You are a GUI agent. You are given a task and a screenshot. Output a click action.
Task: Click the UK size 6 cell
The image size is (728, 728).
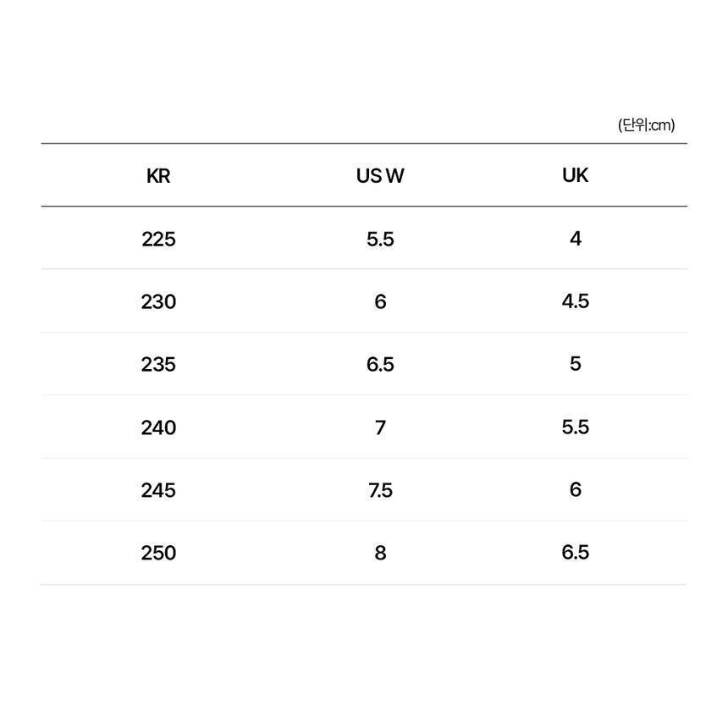pyautogui.click(x=576, y=489)
